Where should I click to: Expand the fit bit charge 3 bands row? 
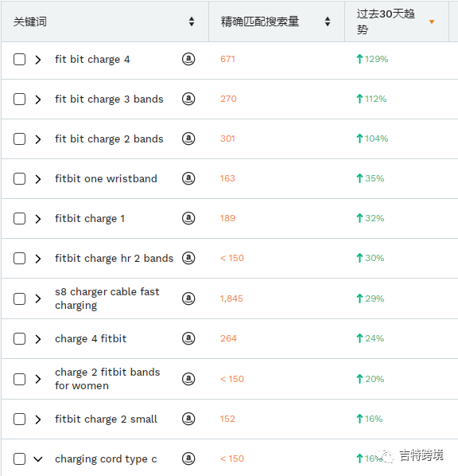(38, 99)
